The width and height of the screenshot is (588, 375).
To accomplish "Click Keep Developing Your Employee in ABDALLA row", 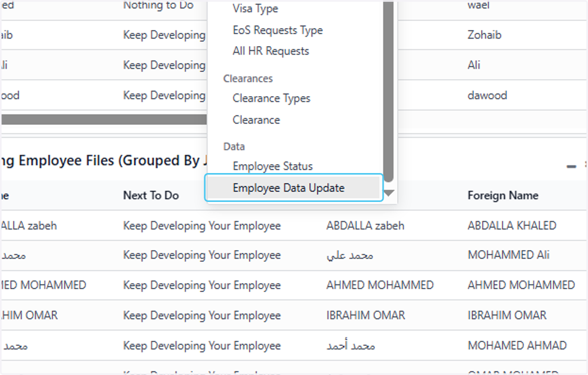I will [x=202, y=225].
